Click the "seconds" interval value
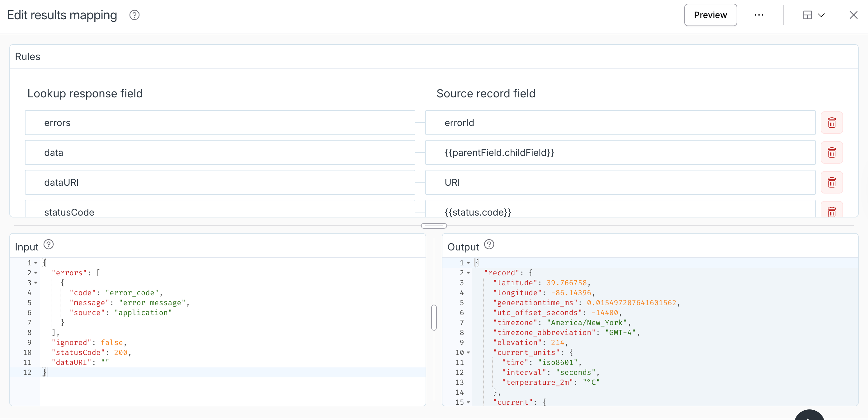Viewport: 868px width, 420px height. pyautogui.click(x=576, y=372)
